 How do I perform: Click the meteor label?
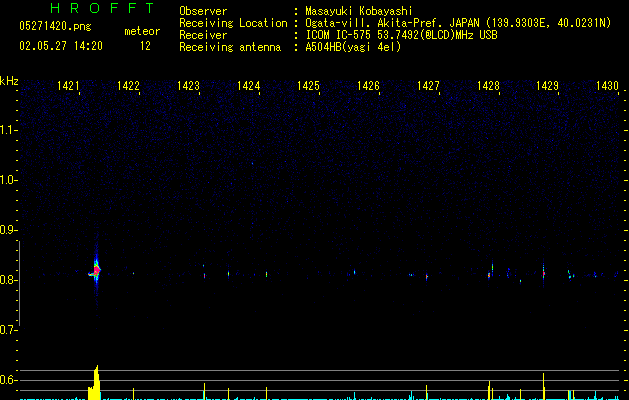coord(142,31)
